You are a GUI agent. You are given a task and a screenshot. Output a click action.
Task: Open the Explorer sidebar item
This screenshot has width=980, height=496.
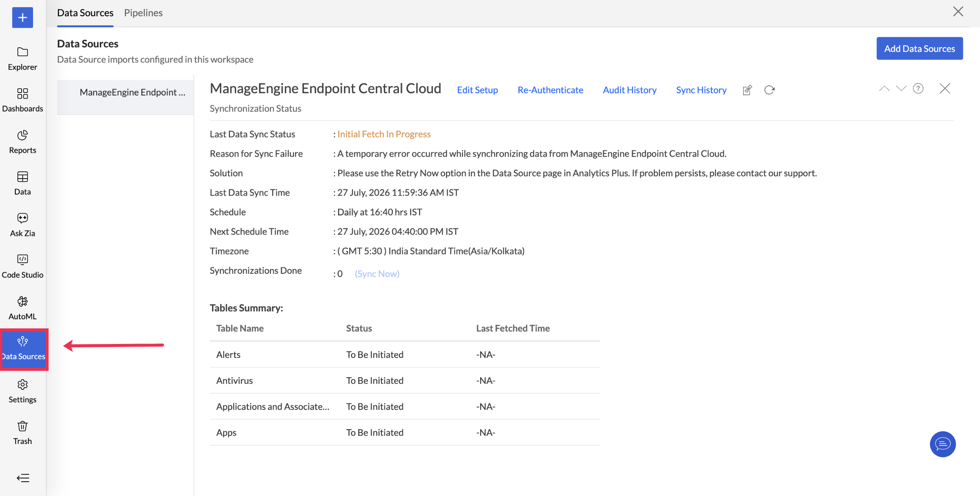click(22, 59)
